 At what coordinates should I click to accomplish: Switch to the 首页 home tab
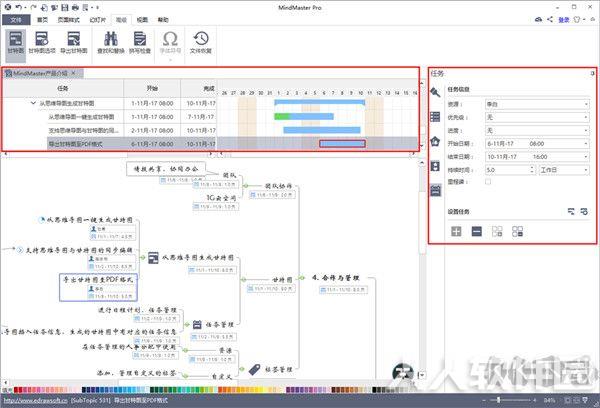pos(42,20)
